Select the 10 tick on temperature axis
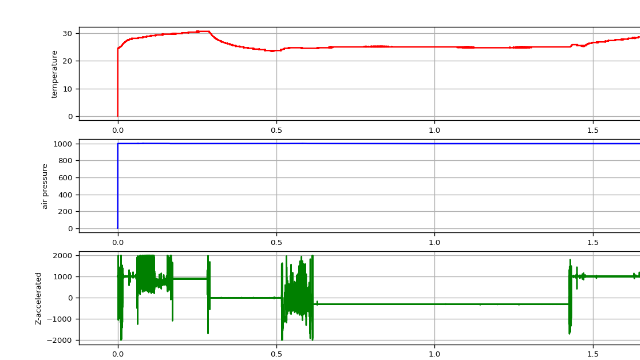Screen dimensions: 640x360 click(67, 89)
